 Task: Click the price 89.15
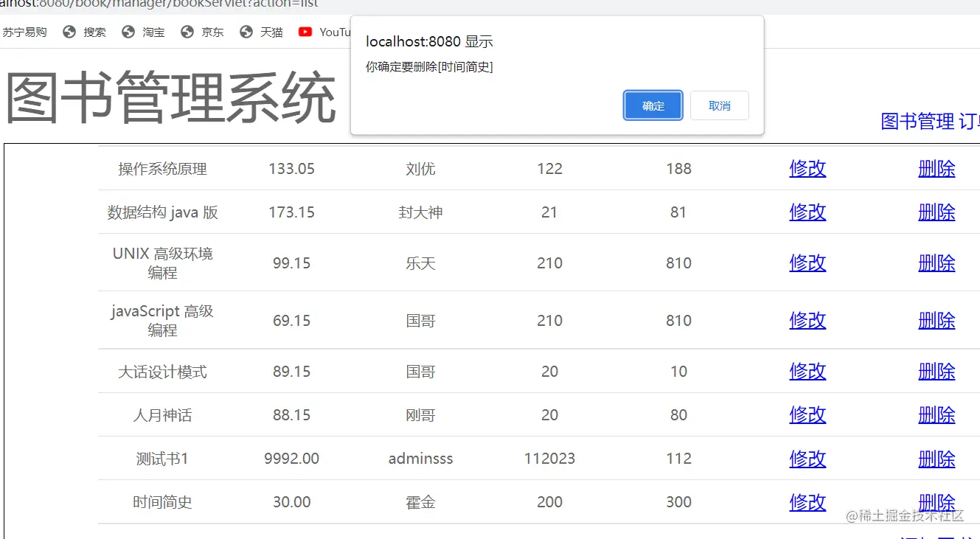coord(291,372)
